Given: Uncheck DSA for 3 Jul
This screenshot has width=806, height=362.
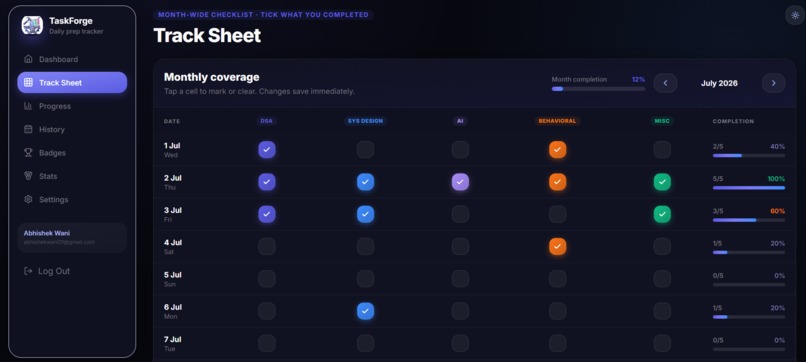Looking at the screenshot, I should [267, 214].
